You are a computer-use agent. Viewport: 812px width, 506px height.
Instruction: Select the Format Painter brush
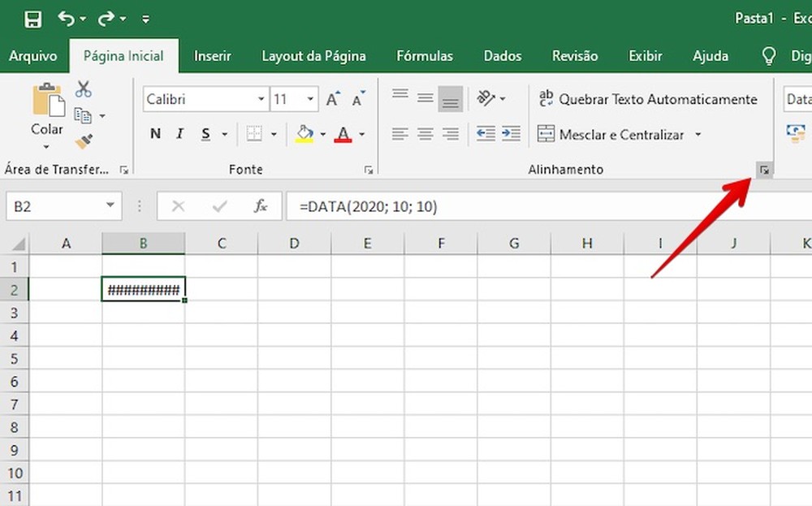click(x=84, y=141)
